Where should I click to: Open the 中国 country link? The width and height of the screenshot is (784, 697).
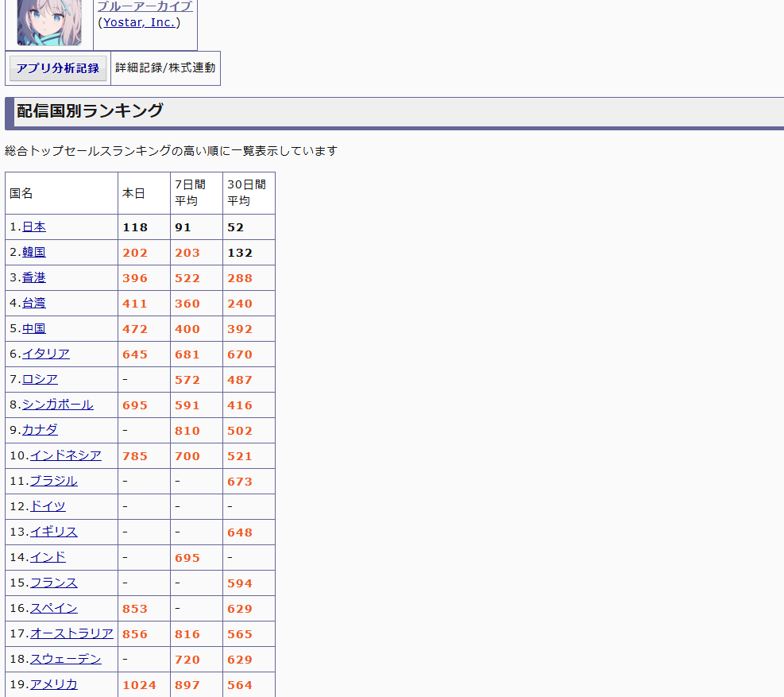[x=34, y=329]
